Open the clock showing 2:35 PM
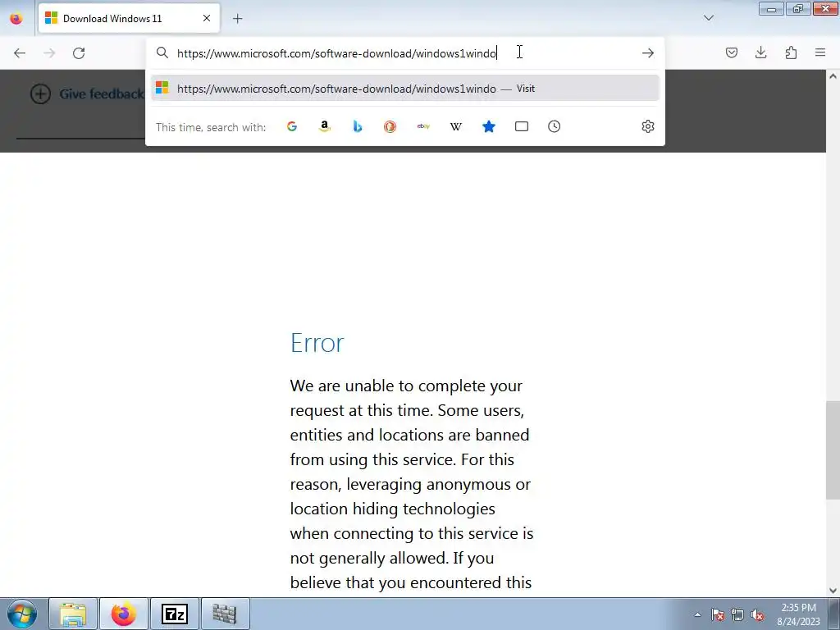 [799, 614]
